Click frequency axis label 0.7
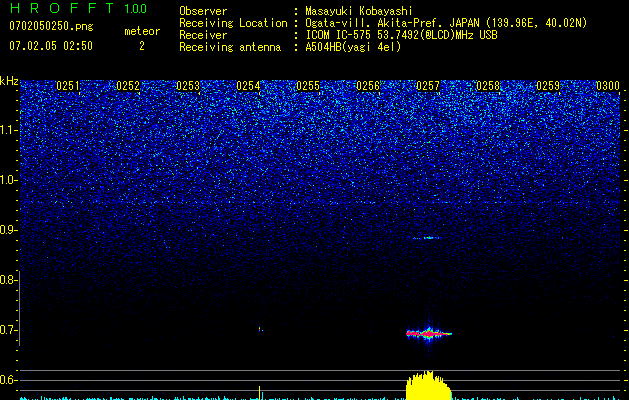Image resolution: width=629 pixels, height=400 pixels. (x=8, y=330)
